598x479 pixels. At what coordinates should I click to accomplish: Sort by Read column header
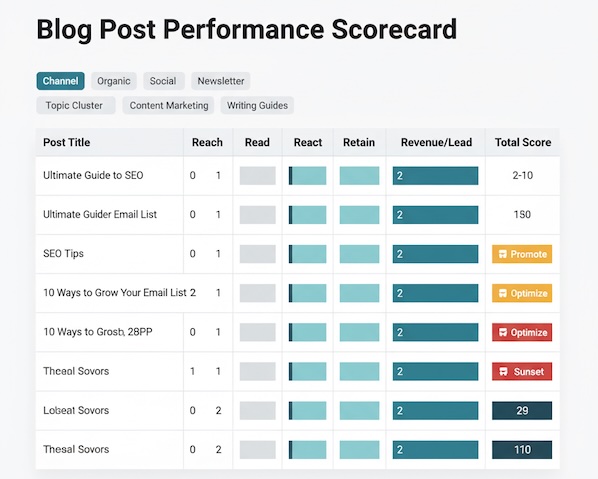click(x=257, y=142)
